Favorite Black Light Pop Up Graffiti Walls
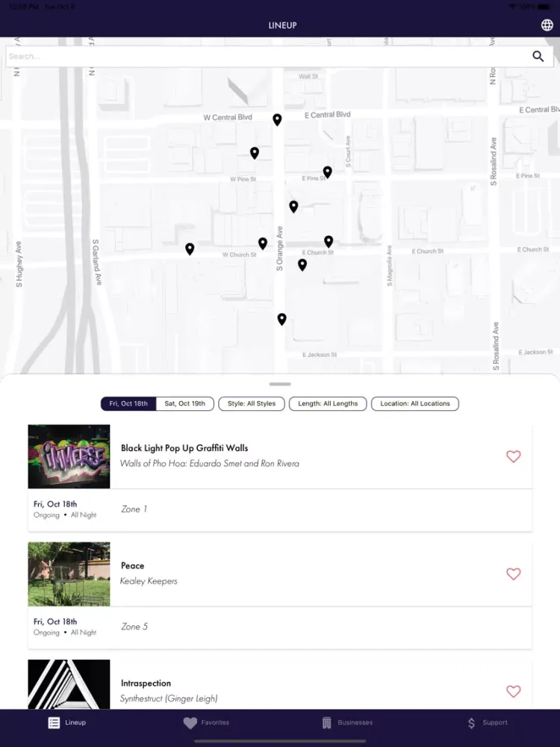Viewport: 560px width, 747px height. tap(514, 456)
